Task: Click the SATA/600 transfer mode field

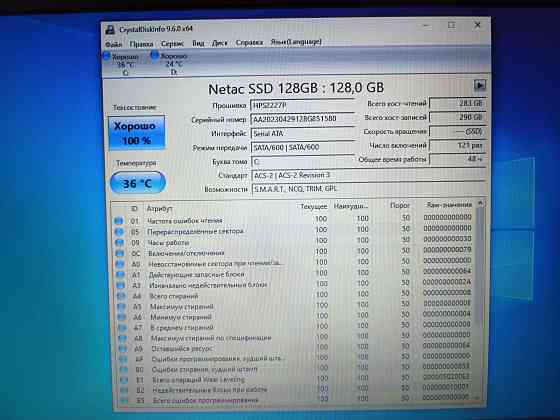Action: tap(303, 147)
